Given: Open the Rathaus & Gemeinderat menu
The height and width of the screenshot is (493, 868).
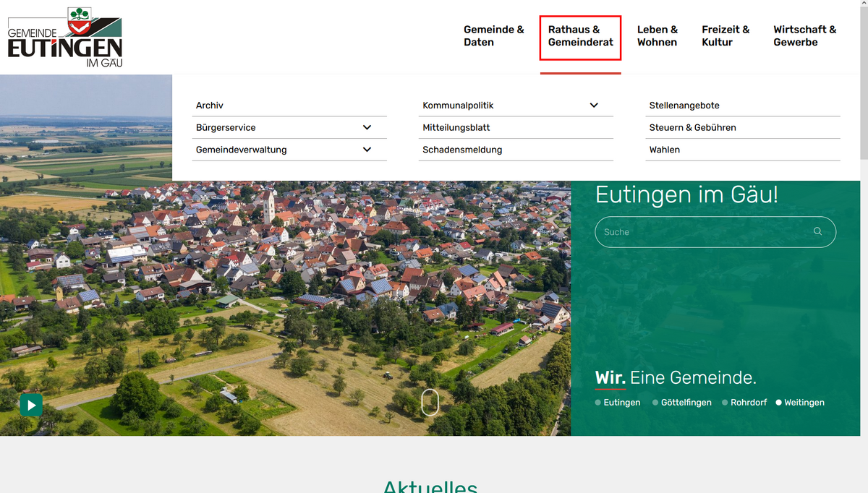Looking at the screenshot, I should pos(581,36).
